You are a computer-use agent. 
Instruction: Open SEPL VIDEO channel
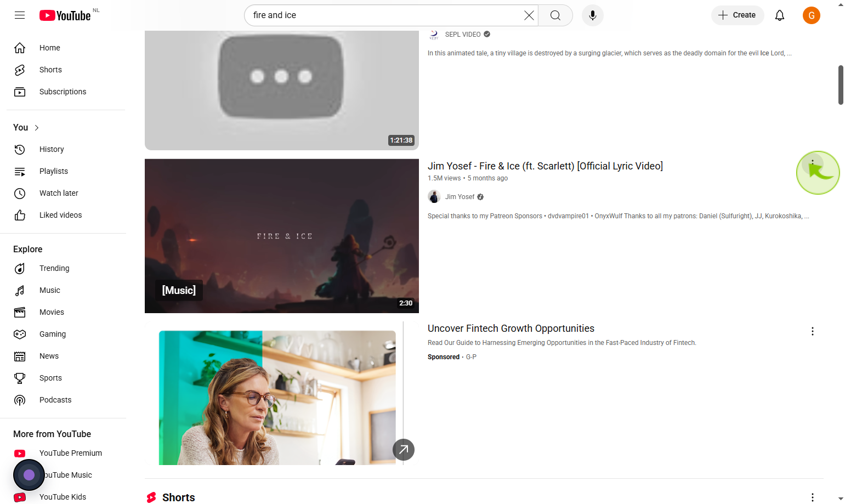click(x=463, y=34)
